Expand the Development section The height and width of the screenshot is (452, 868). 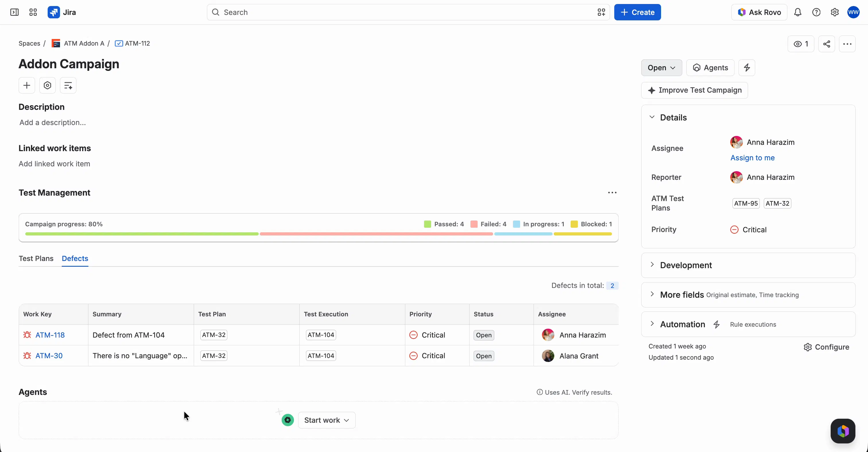click(x=652, y=265)
